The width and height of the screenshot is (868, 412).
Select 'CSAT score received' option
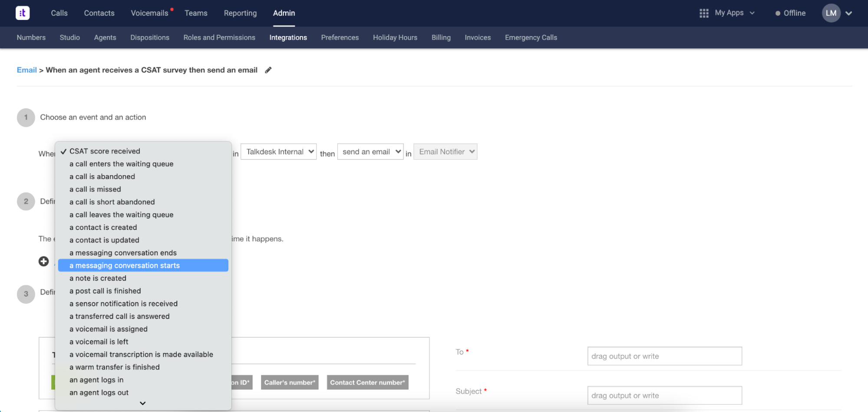tap(143, 151)
